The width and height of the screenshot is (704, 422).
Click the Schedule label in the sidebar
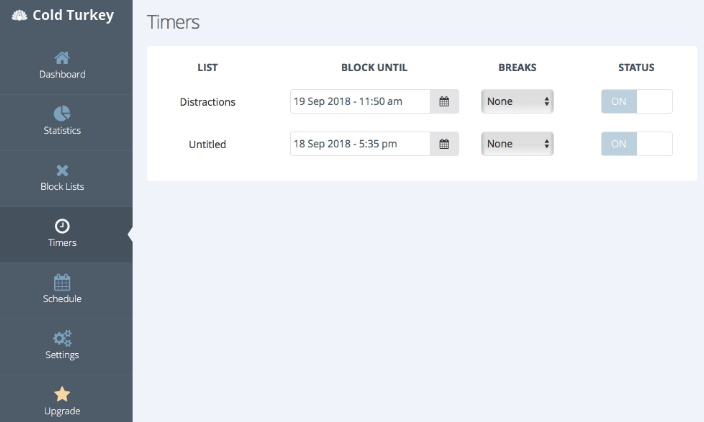62,299
